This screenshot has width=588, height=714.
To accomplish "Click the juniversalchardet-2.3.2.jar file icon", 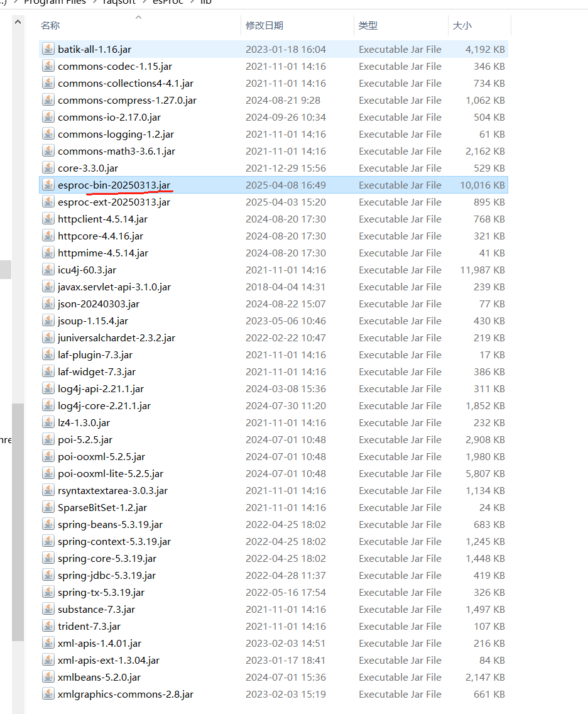I will click(x=48, y=338).
